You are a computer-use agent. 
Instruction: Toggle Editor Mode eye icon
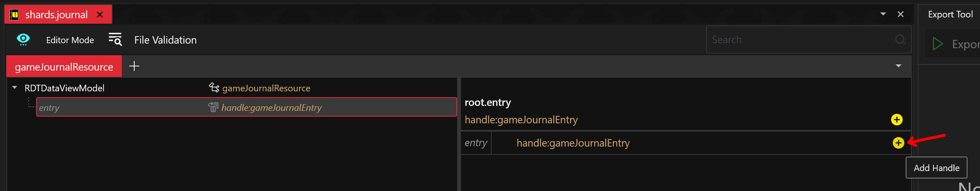[23, 39]
